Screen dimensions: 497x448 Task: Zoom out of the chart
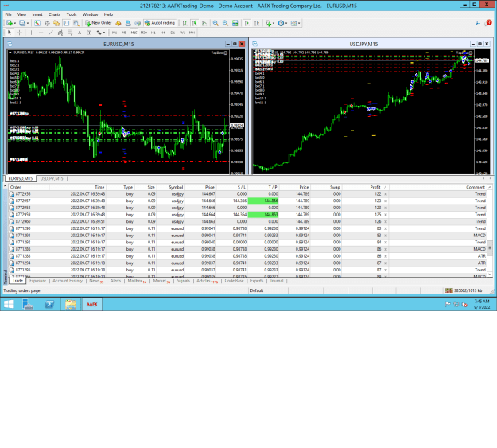click(x=225, y=23)
